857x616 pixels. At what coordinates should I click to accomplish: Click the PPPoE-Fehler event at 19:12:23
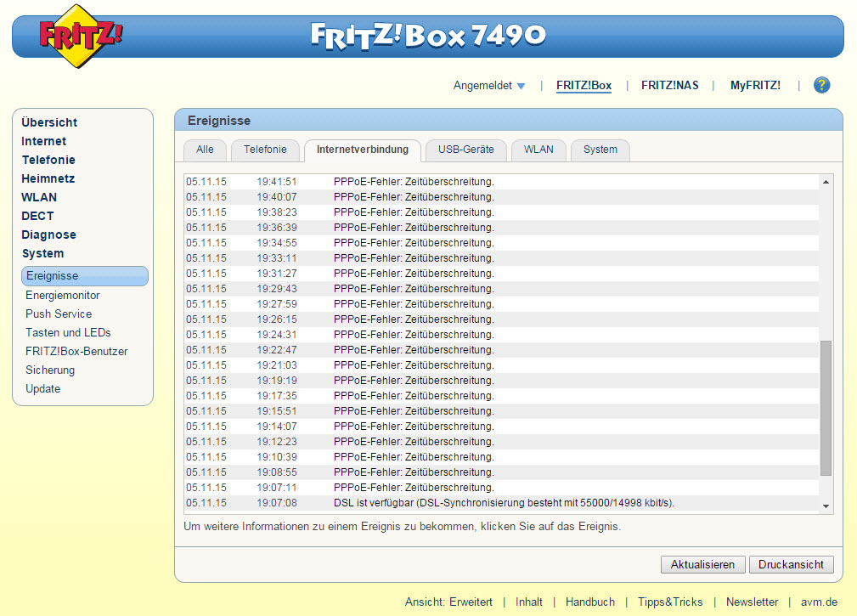pyautogui.click(x=502, y=442)
